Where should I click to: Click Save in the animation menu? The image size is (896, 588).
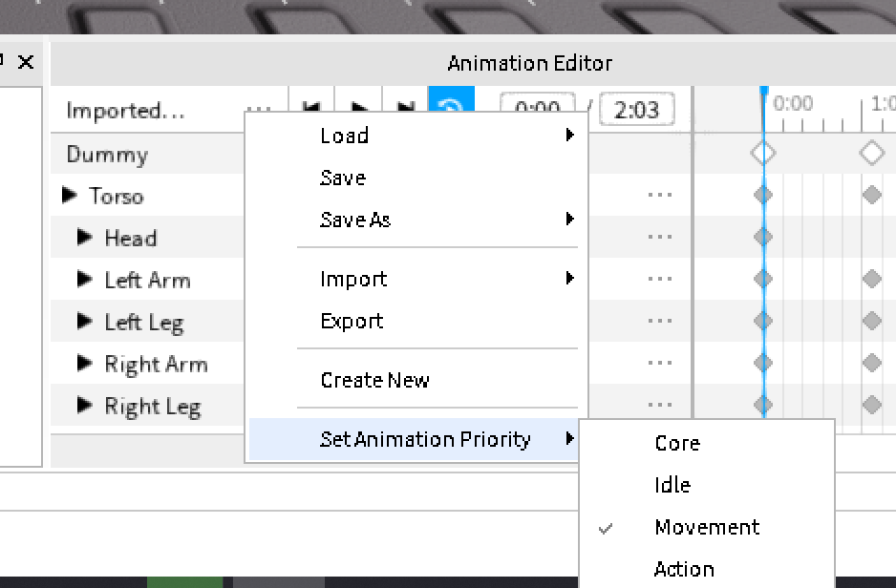coord(343,178)
